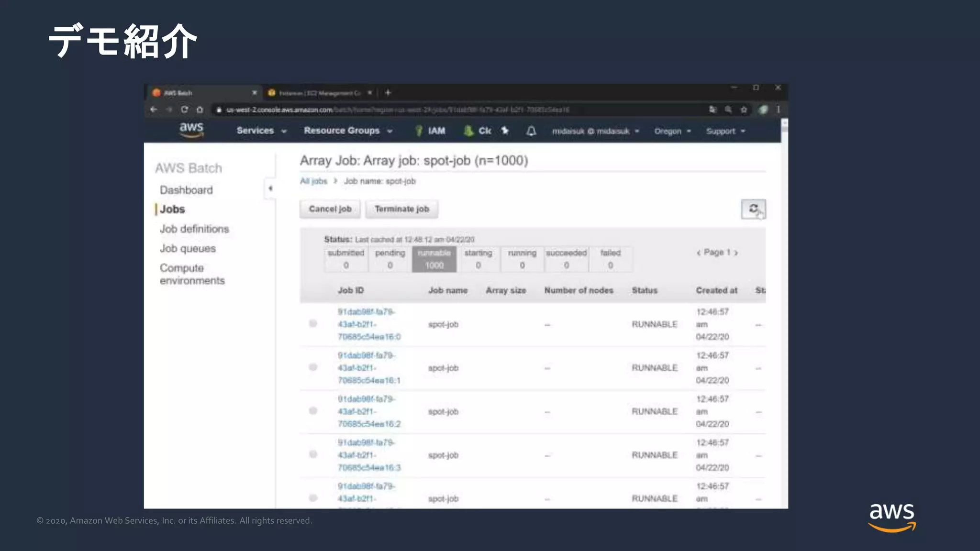Expand the Services dropdown menu
980x551 pixels.
click(261, 131)
